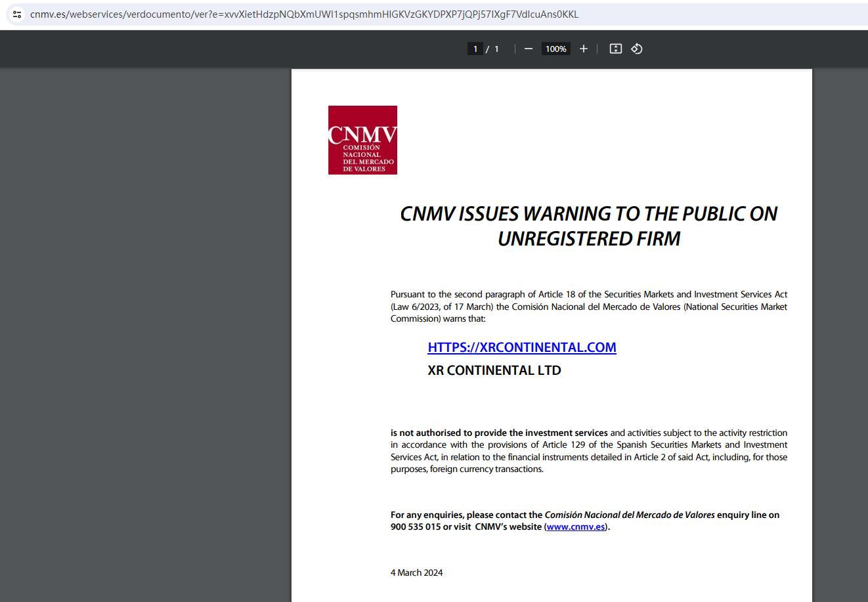Open the HTTPS://XRCONTINENTAL.COM link
Screen dimensions: 868x602
521,347
